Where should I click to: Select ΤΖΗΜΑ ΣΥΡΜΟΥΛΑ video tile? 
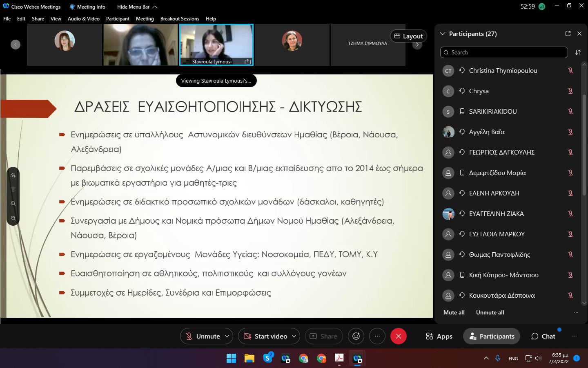[367, 45]
